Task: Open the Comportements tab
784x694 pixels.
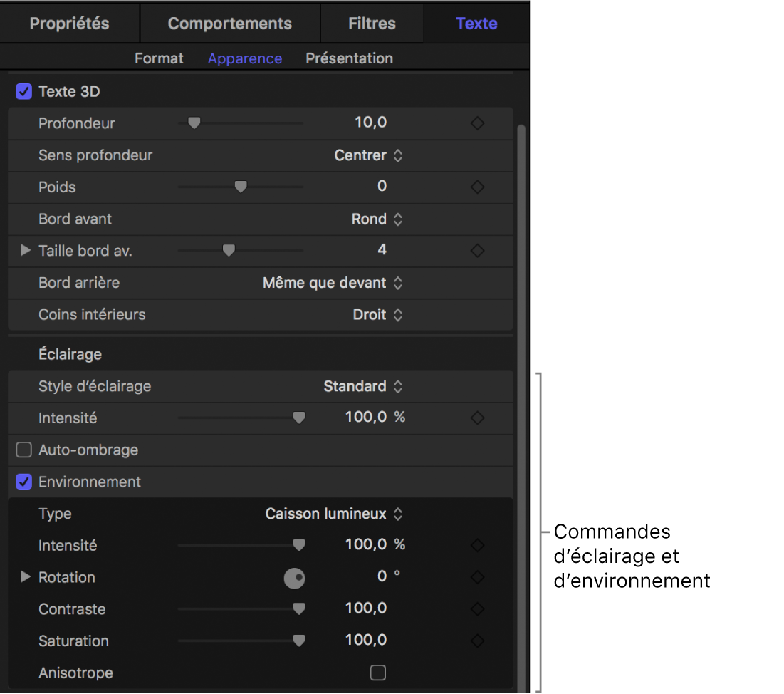Action: click(x=229, y=24)
